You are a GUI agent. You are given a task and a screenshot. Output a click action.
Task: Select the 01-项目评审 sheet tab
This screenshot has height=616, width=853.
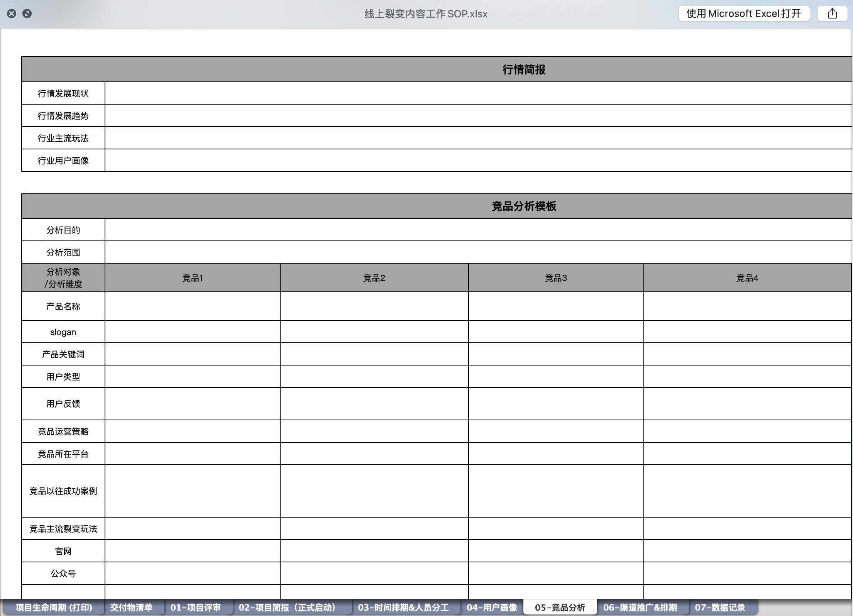tap(195, 608)
